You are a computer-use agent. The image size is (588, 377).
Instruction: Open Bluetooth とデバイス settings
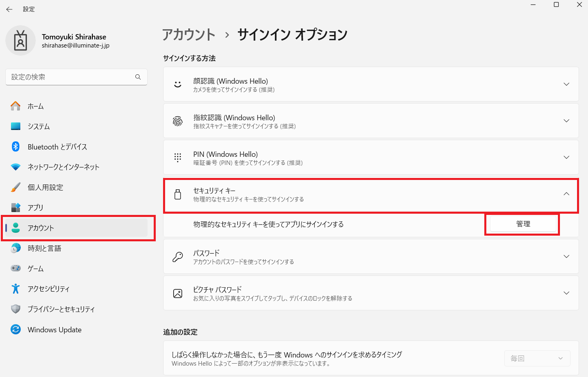pos(76,147)
